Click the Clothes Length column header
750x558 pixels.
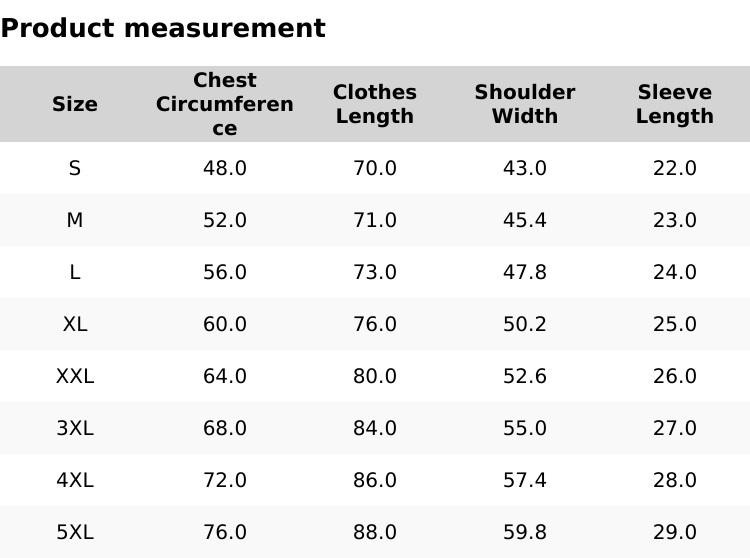click(375, 104)
